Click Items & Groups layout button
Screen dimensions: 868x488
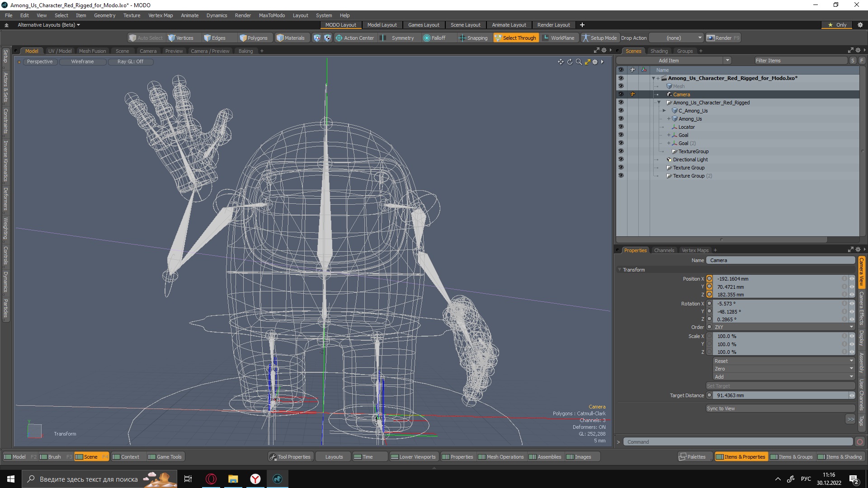791,457
